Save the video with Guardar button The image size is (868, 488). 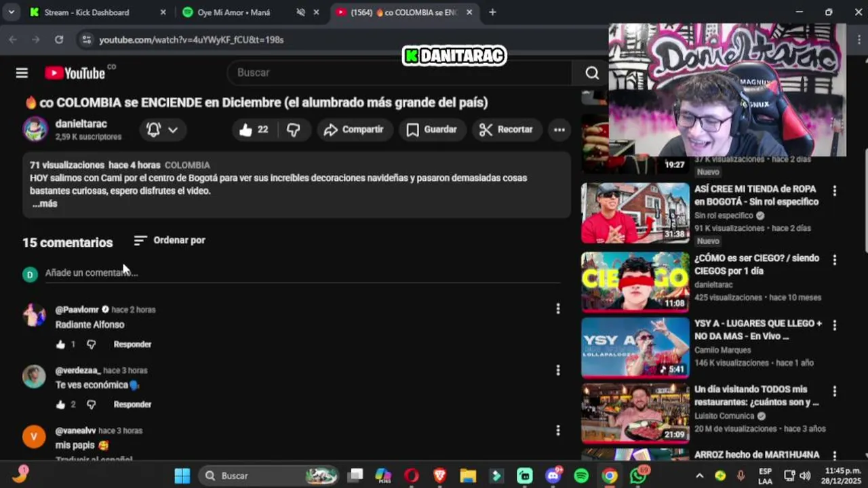tap(431, 129)
